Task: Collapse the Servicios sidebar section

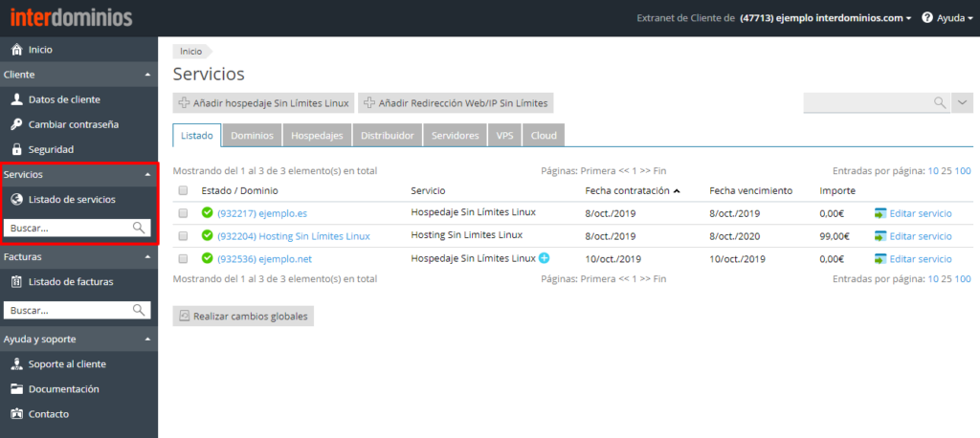Action: pos(147,174)
